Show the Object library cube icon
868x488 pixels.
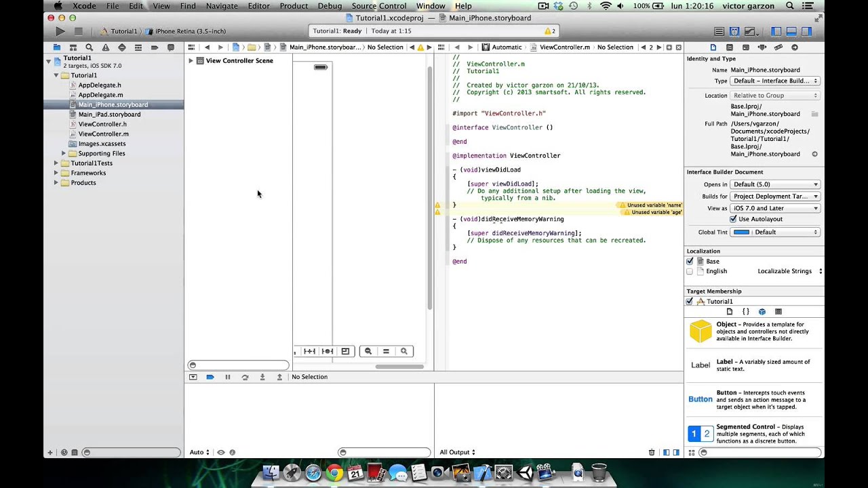762,312
